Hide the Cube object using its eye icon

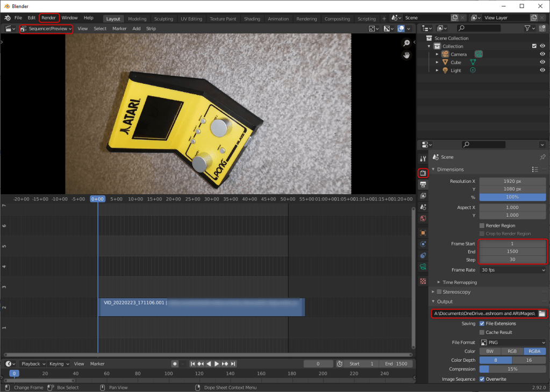[x=542, y=62]
